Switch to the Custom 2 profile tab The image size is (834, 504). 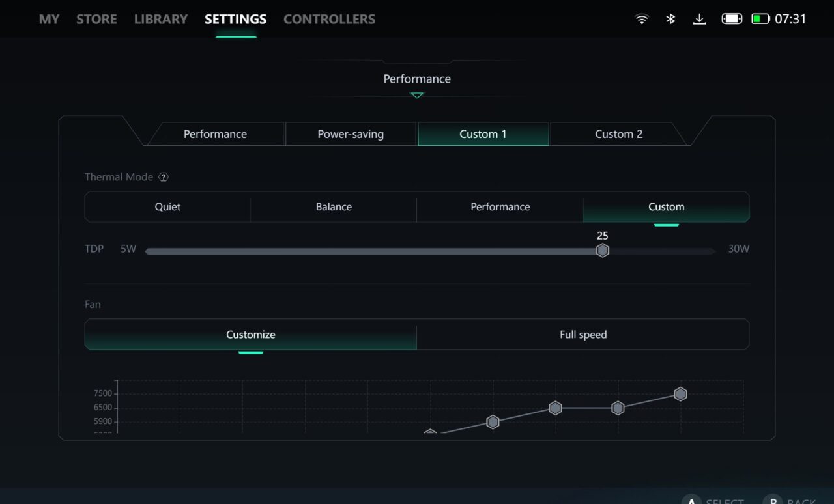(618, 134)
